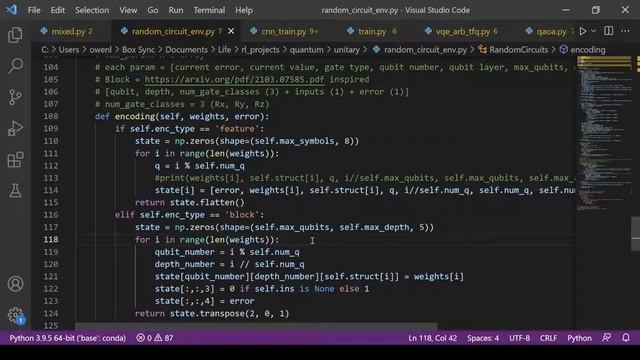Open Source Control view
640x360 pixels.
pyautogui.click(x=15, y=97)
